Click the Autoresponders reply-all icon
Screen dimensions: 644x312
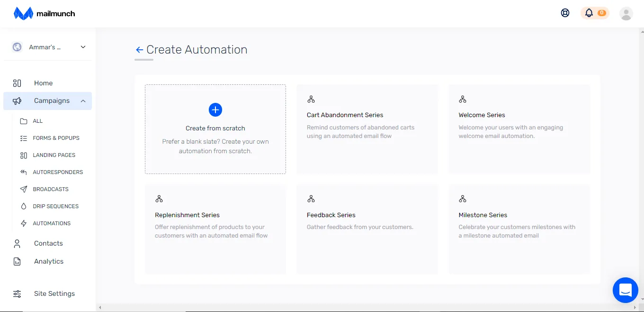24,172
